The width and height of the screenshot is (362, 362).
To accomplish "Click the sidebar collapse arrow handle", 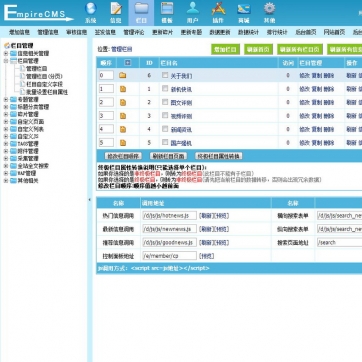I will pos(89,200).
